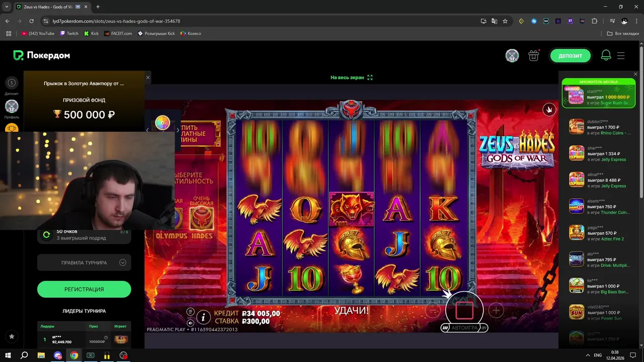Screen dimensions: 644x362
Task: Click the browser back arrow
Action: 8,21
